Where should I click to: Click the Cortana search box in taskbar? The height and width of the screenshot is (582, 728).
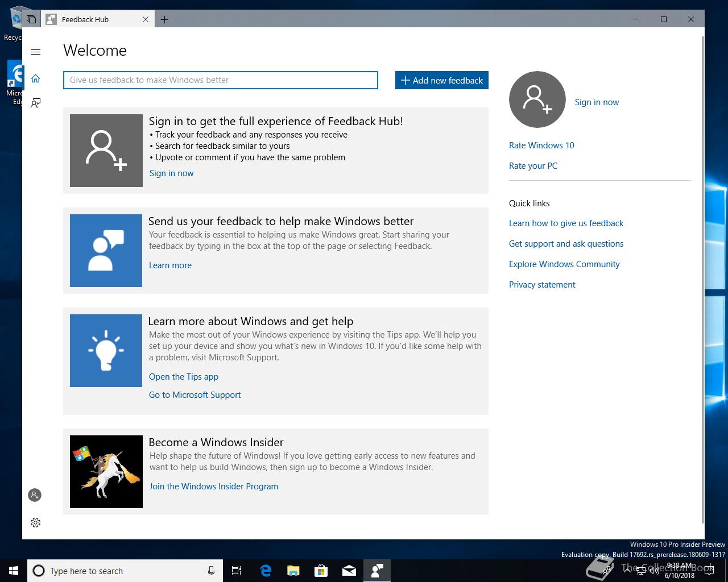point(124,571)
